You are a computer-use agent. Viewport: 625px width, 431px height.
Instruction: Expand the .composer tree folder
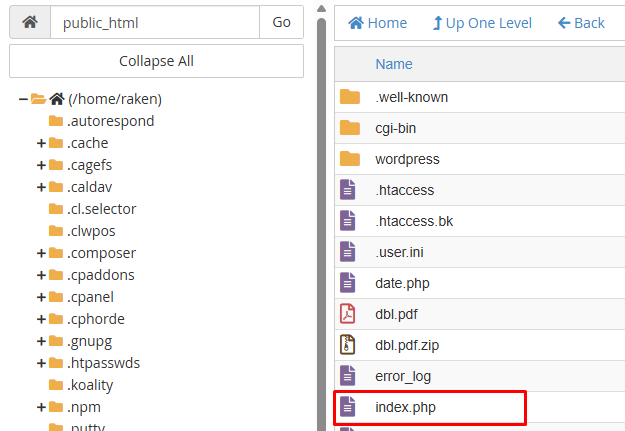point(41,253)
